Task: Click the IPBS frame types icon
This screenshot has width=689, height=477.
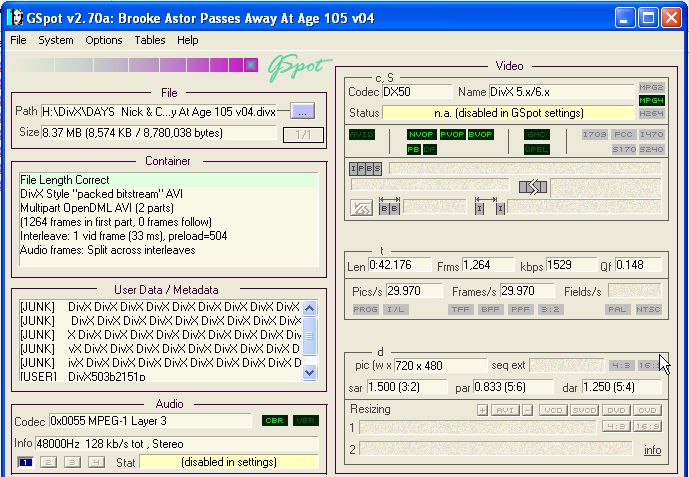Action: [366, 169]
